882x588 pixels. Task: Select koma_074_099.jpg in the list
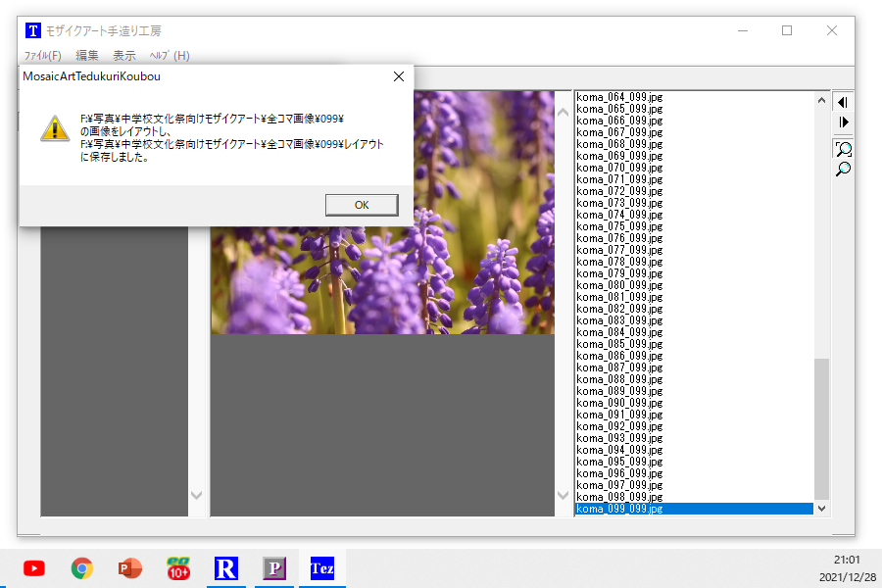point(694,215)
